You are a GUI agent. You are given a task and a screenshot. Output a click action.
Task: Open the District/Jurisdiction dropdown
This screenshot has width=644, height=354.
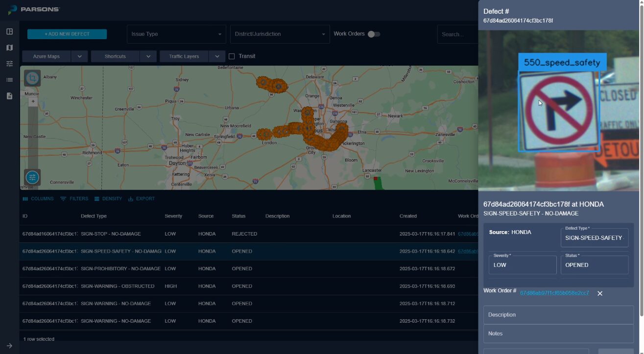pos(280,34)
